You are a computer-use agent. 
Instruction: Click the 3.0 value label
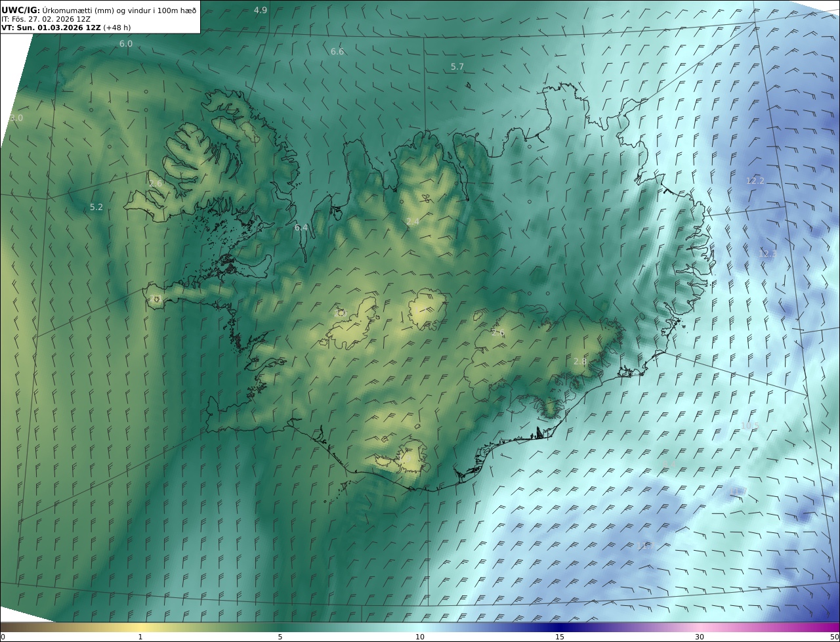[16, 118]
